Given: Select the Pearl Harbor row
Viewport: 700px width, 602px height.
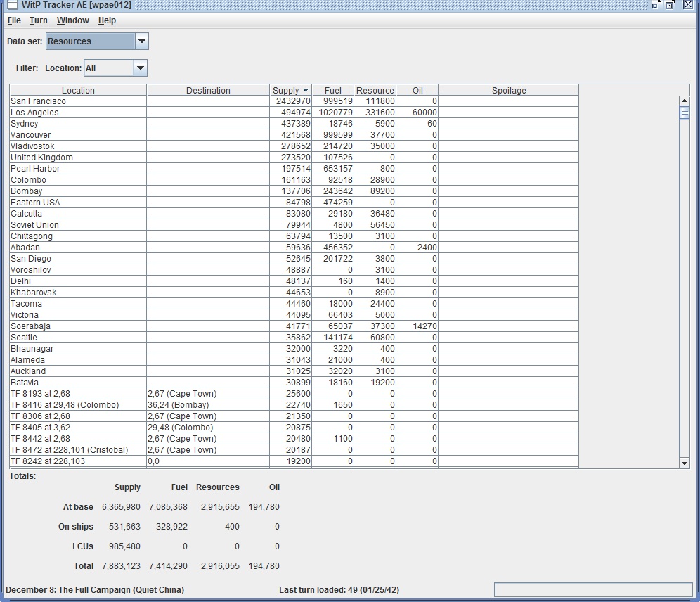Looking at the screenshot, I should 35,169.
